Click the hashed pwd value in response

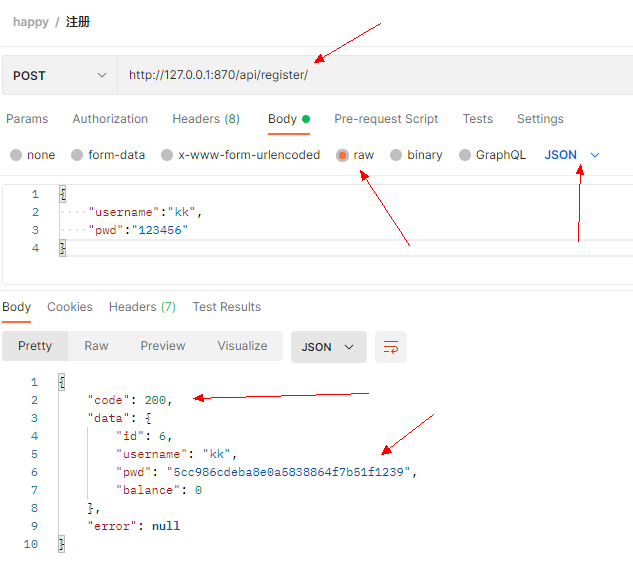[x=288, y=472]
